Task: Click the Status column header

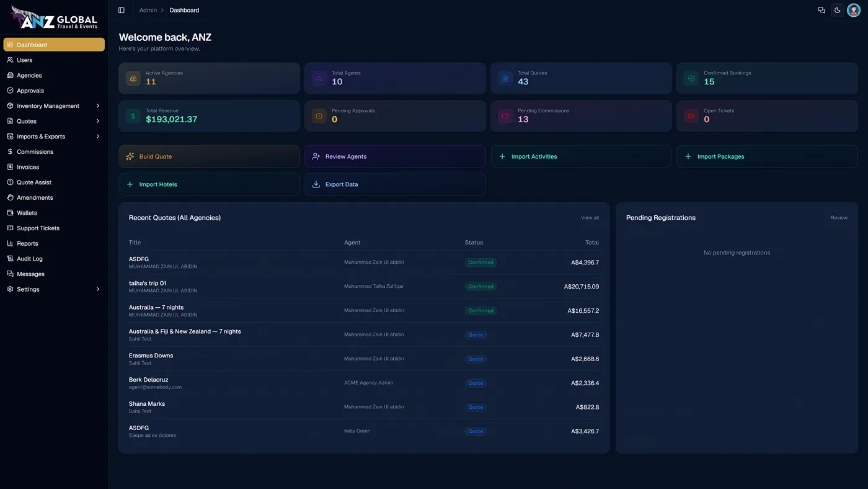Action: (474, 243)
